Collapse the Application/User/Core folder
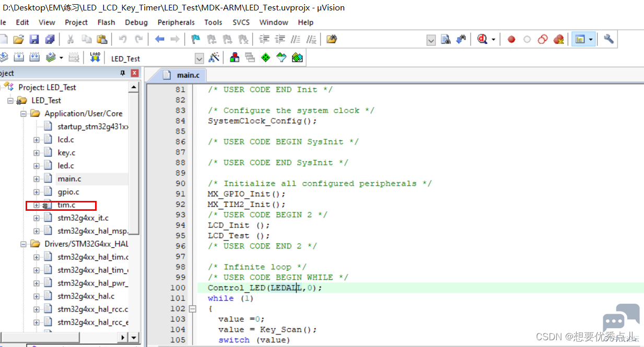 click(x=24, y=113)
